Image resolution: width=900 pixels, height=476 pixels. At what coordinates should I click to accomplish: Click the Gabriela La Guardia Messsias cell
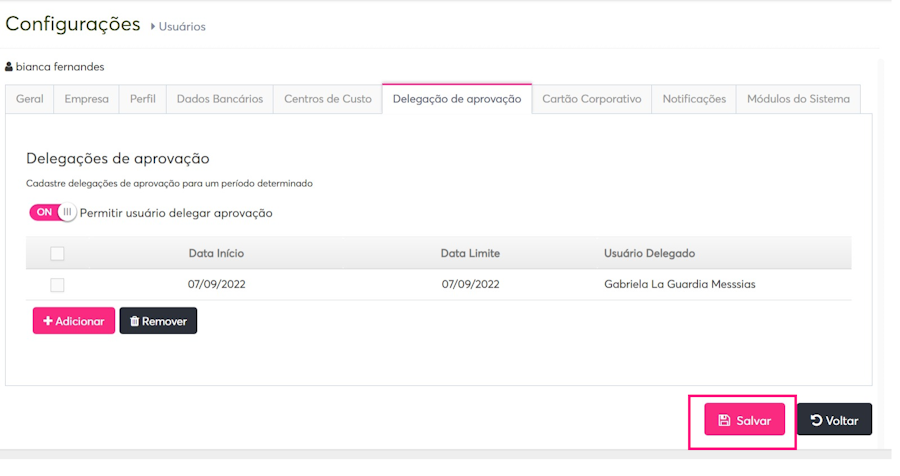680,284
